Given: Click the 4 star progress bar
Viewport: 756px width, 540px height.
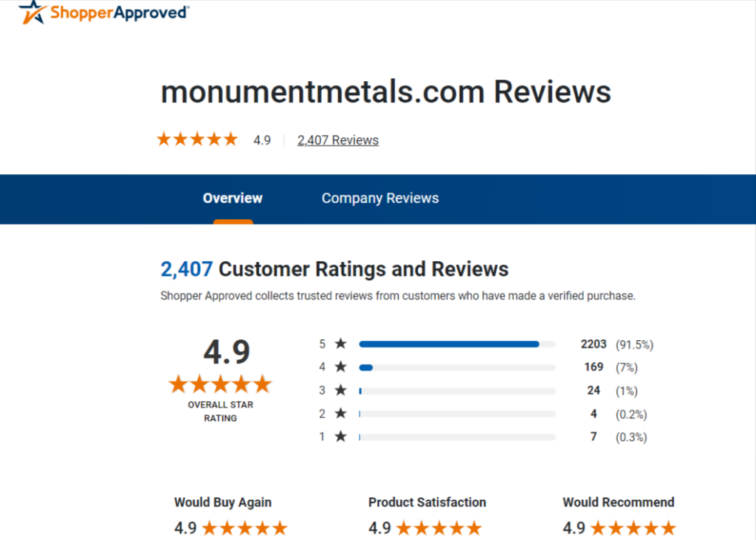Looking at the screenshot, I should (457, 367).
